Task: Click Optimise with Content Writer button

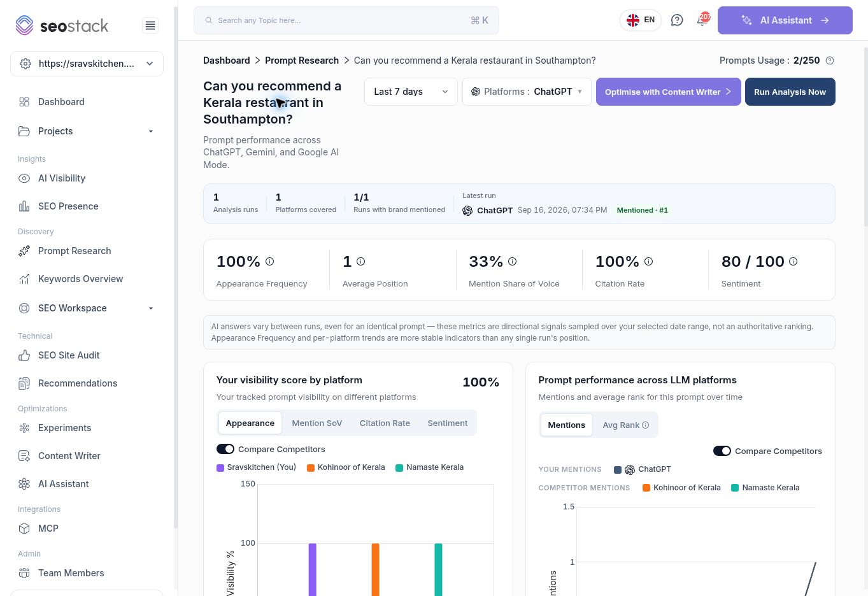Action: [x=669, y=92]
